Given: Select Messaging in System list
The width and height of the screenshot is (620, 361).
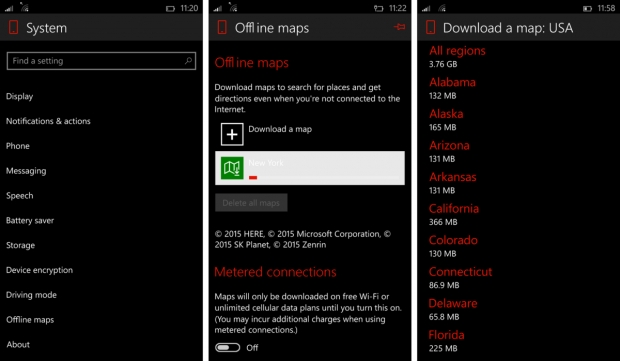Looking at the screenshot, I should pyautogui.click(x=26, y=171).
